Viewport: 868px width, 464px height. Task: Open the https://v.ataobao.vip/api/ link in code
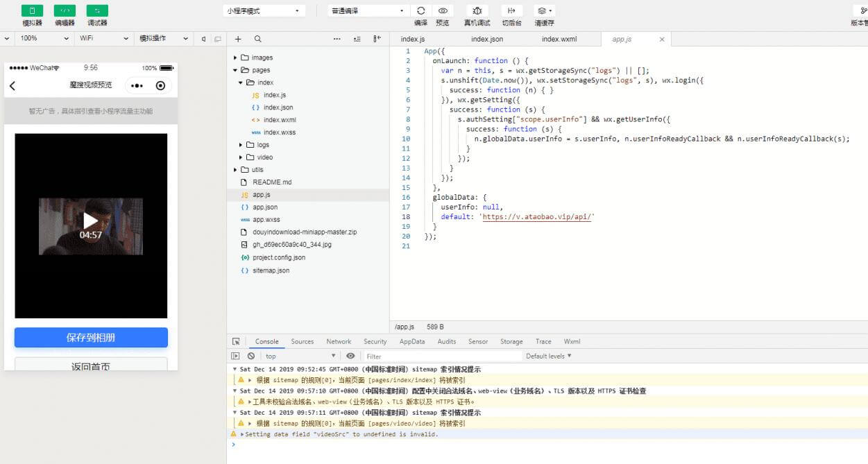click(537, 216)
